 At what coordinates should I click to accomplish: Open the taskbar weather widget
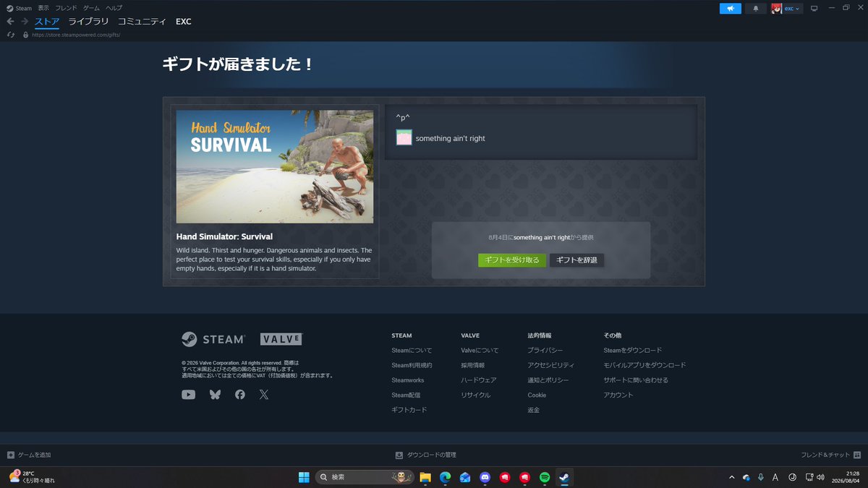click(x=33, y=477)
